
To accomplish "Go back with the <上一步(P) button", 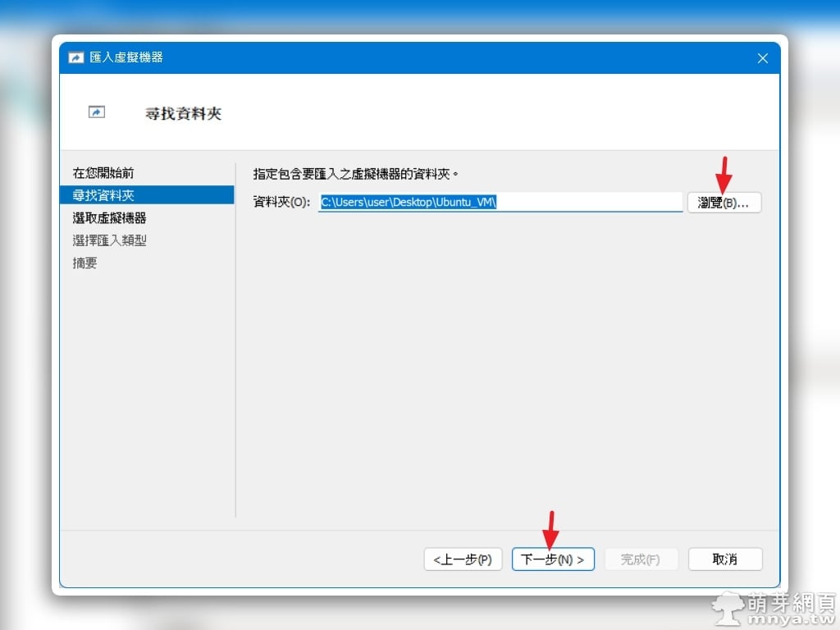I will point(463,559).
